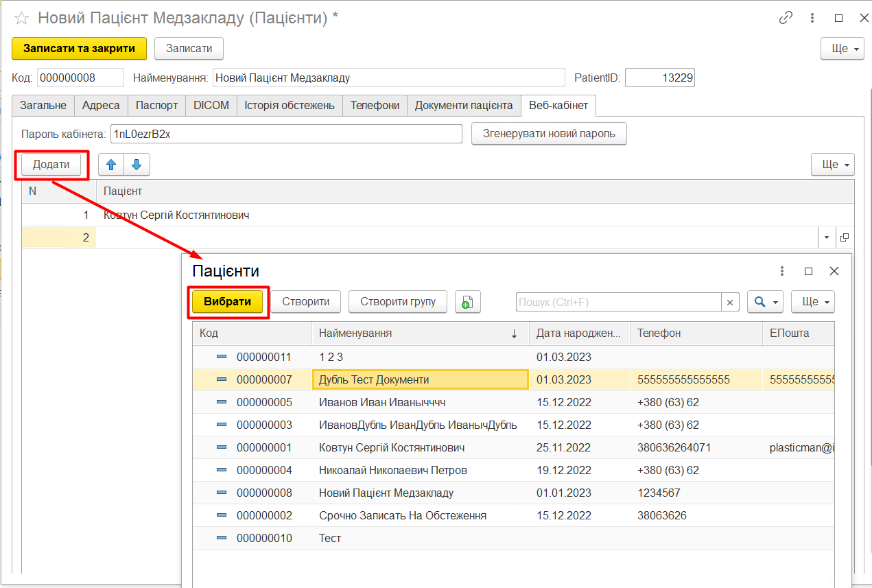Open the magnifier search dropdown

click(765, 302)
